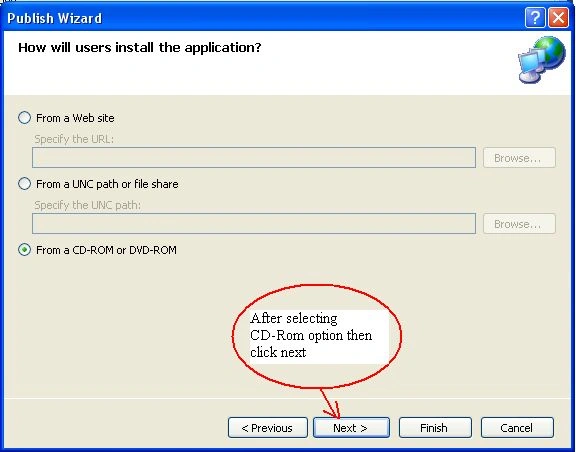Click the Finish button
The width and height of the screenshot is (576, 452).
click(x=435, y=427)
